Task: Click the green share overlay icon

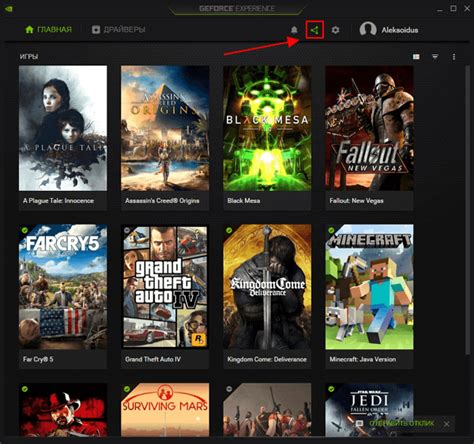Action: point(315,30)
